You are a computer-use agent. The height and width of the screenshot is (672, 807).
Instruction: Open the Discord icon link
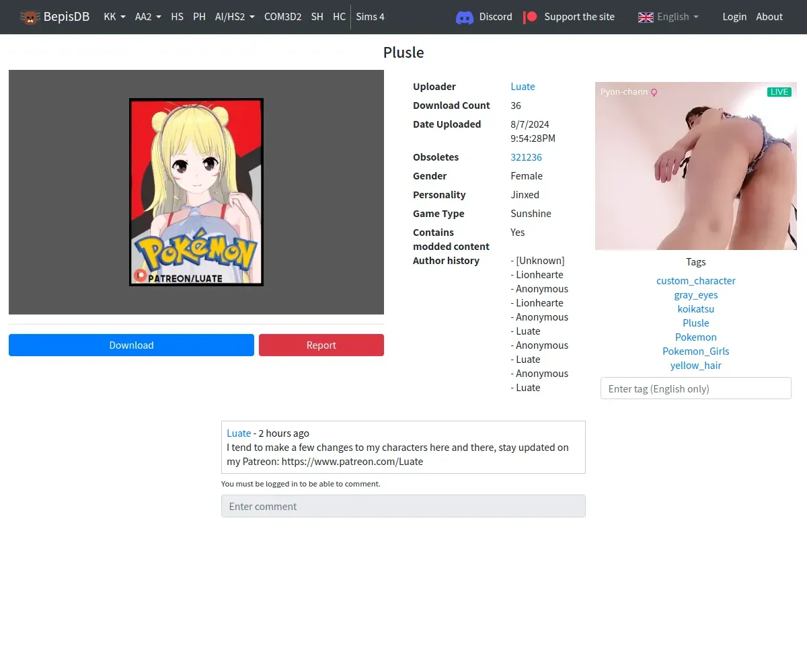465,17
